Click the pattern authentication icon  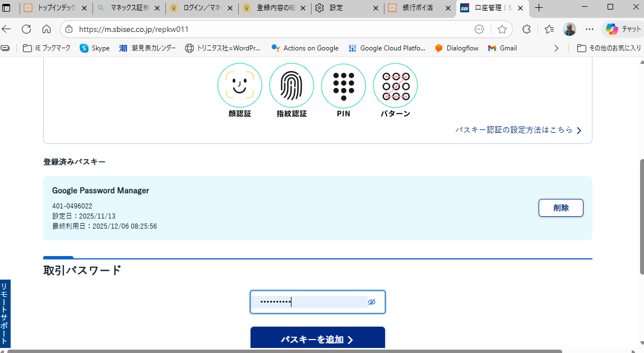[395, 85]
